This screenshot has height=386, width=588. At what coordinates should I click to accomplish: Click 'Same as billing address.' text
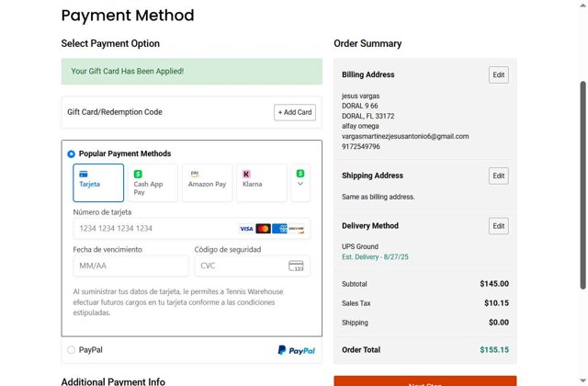point(378,197)
